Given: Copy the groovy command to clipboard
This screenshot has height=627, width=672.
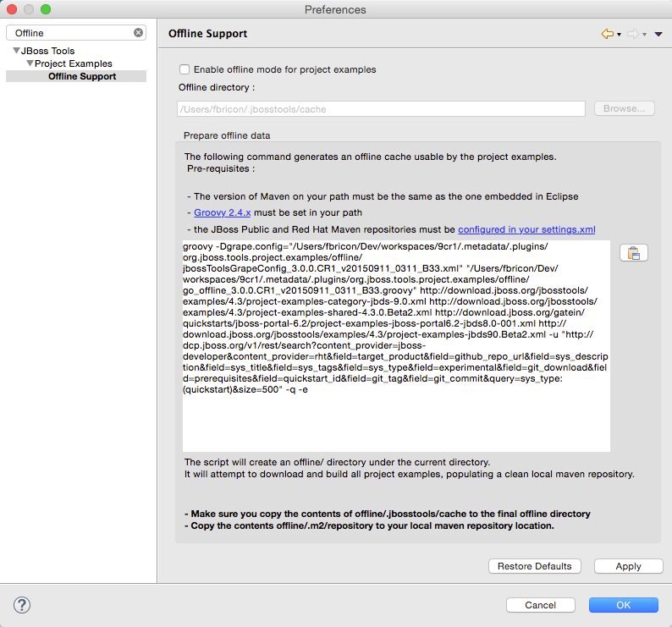Looking at the screenshot, I should click(633, 252).
